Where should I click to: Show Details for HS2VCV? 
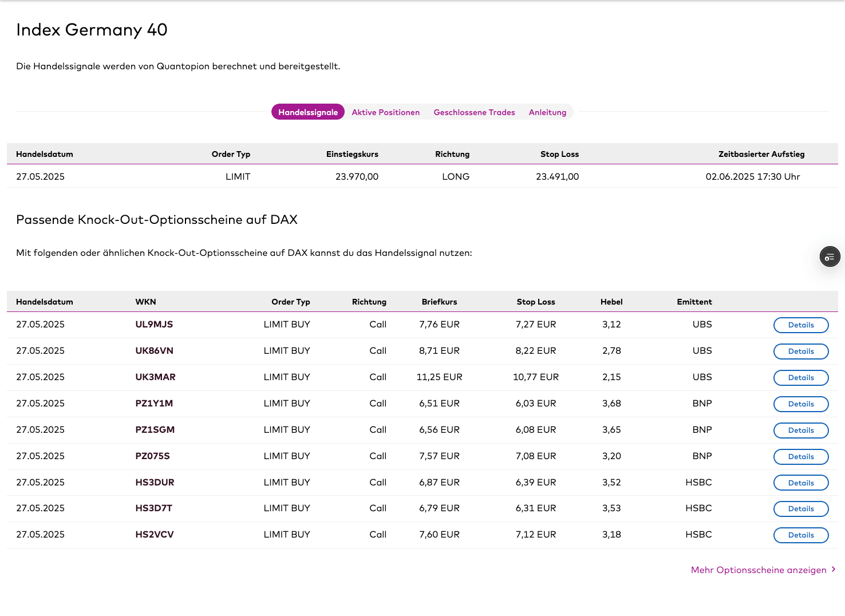(x=801, y=535)
